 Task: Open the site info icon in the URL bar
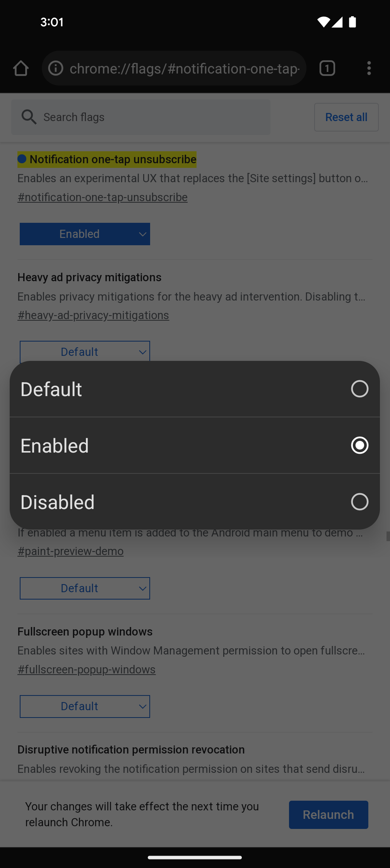click(55, 68)
